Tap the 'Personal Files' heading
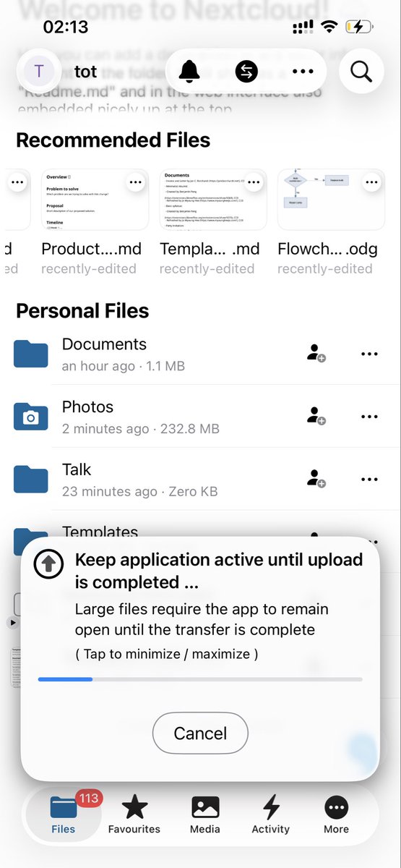 [x=82, y=311]
